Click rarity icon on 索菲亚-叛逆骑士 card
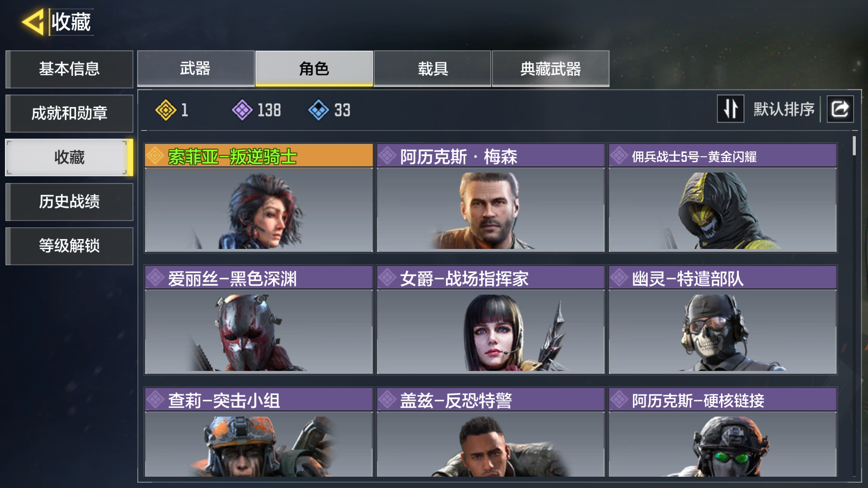Viewport: 868px width, 488px height. point(155,156)
